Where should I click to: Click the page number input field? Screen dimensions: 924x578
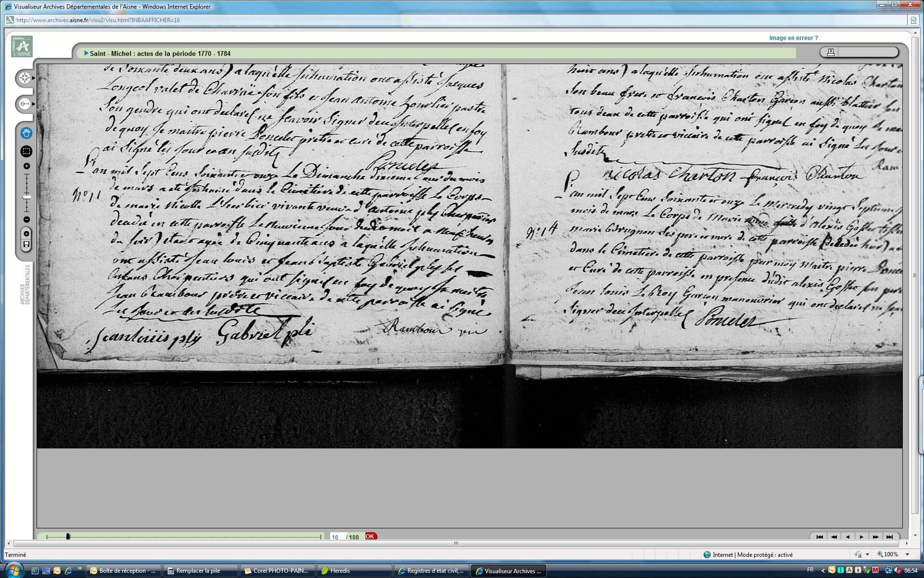[x=336, y=537]
